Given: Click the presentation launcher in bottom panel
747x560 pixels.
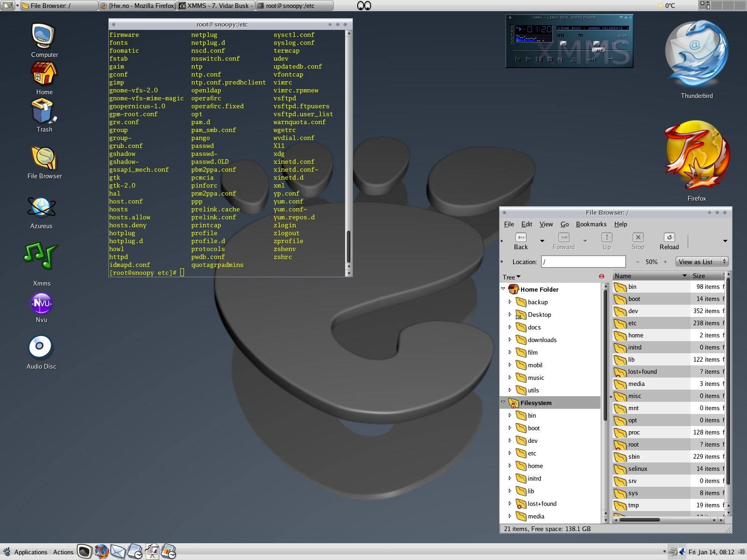Looking at the screenshot, I should (152, 552).
